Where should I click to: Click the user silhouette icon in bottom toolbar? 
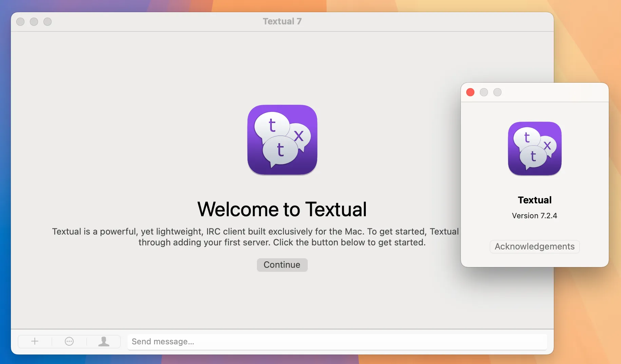coord(104,341)
